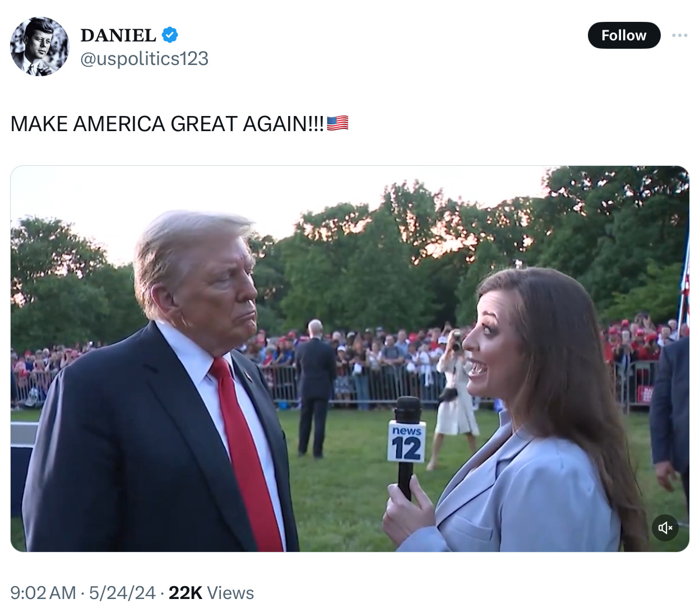700x613 pixels.
Task: Click the 5/24/24 date link
Action: [122, 593]
